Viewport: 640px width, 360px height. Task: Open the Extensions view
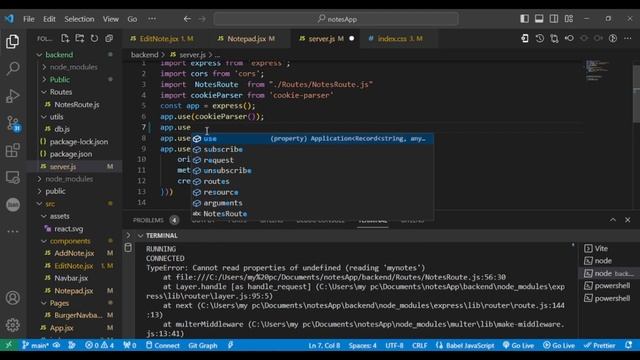coord(13,151)
